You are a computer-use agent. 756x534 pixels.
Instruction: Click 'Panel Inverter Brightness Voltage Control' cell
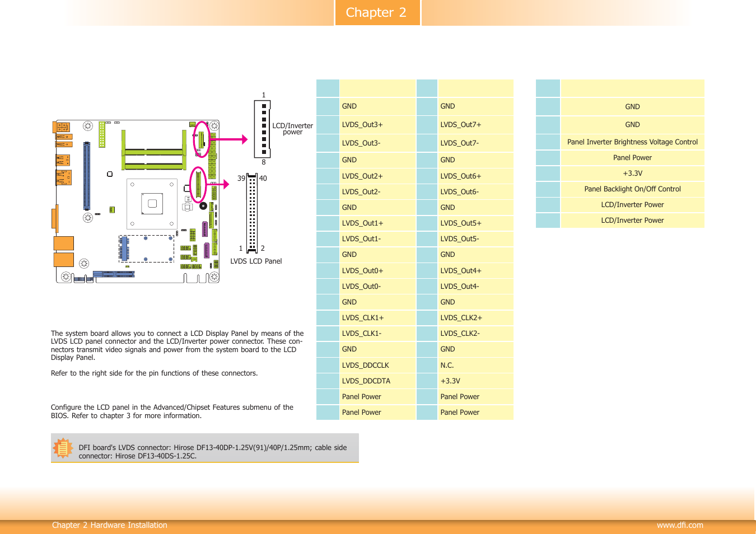click(632, 142)
